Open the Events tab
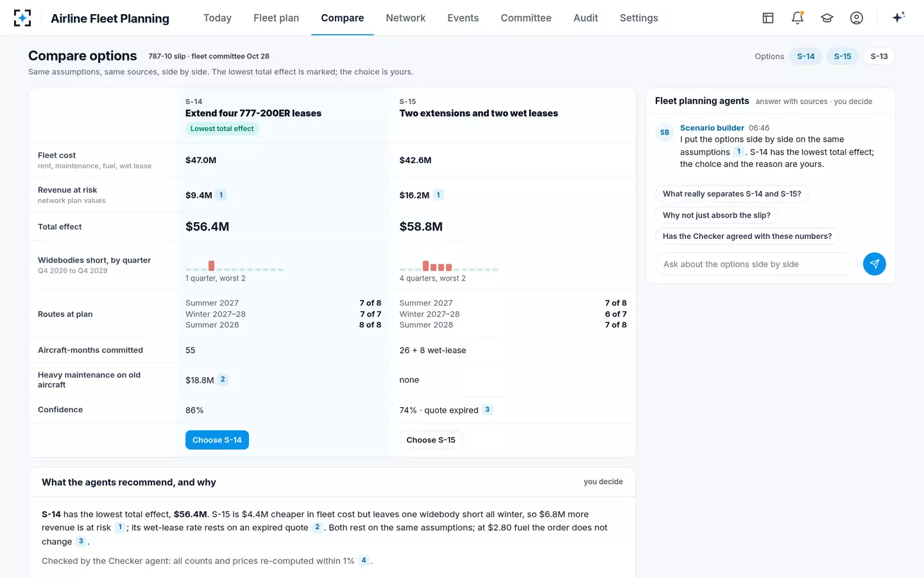This screenshot has height=578, width=924. tap(463, 18)
